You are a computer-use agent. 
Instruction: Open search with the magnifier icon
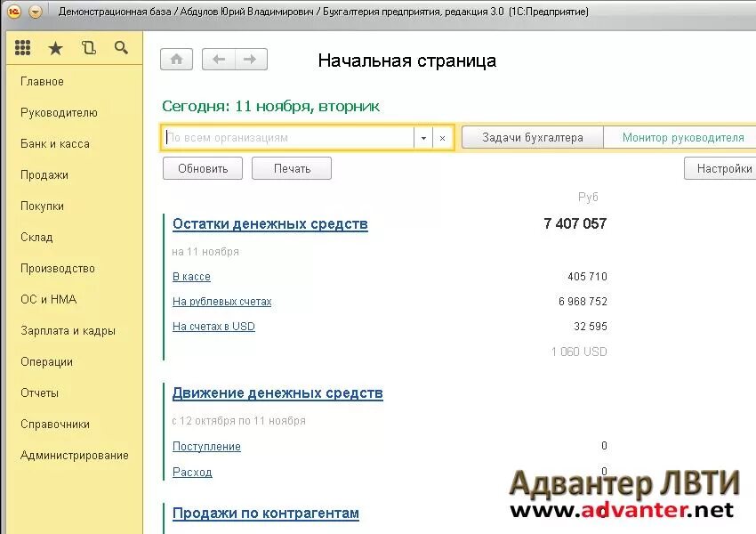pyautogui.click(x=122, y=48)
